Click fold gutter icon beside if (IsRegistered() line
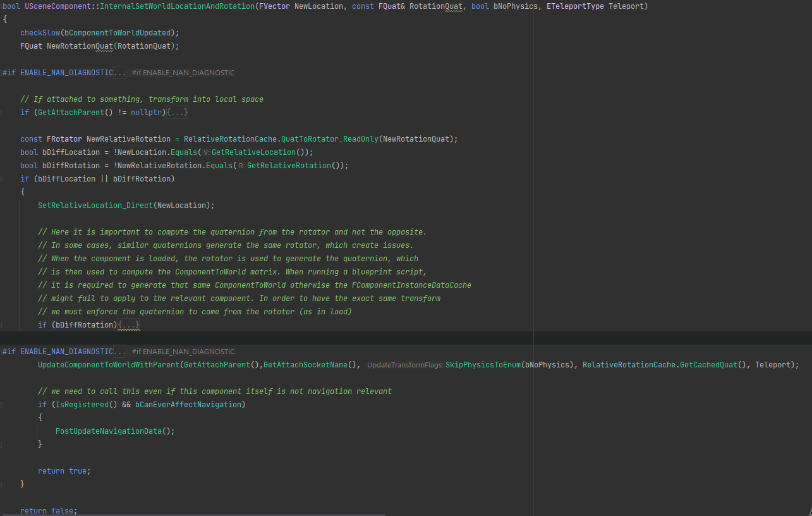The height and width of the screenshot is (516, 812). click(2, 405)
